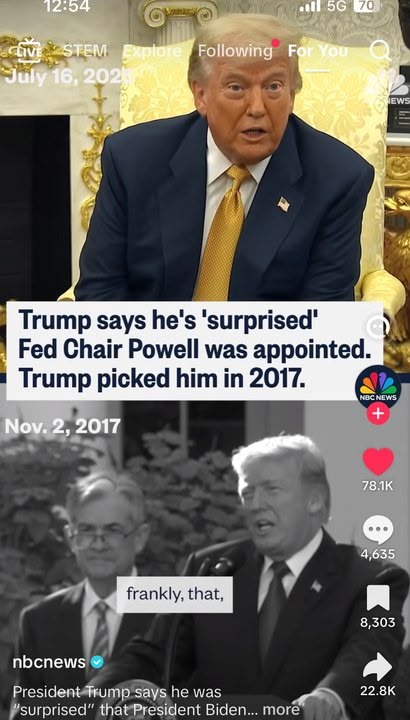Tap the Trump Powell headline banner
This screenshot has width=410, height=720.
[195, 350]
